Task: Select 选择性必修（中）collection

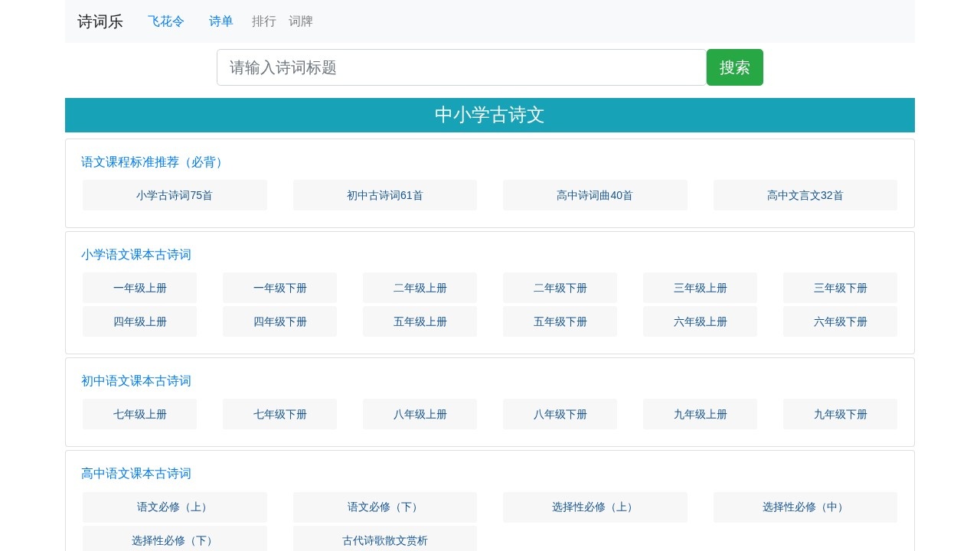Action: [805, 507]
